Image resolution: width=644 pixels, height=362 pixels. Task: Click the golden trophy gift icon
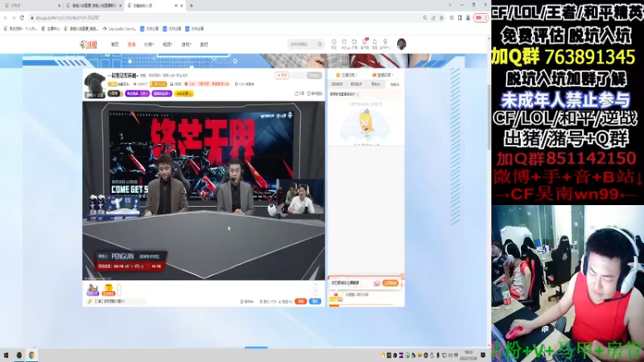click(109, 290)
